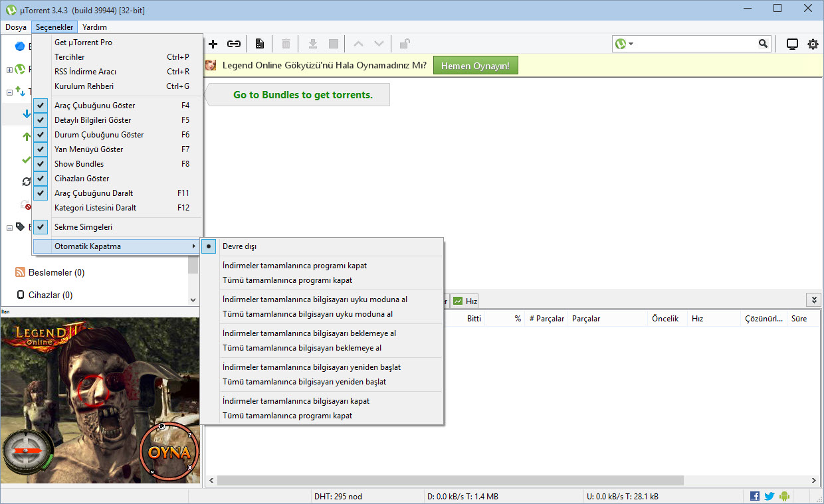Image resolution: width=824 pixels, height=504 pixels.
Task: Toggle the Show Bundles option
Action: point(117,164)
